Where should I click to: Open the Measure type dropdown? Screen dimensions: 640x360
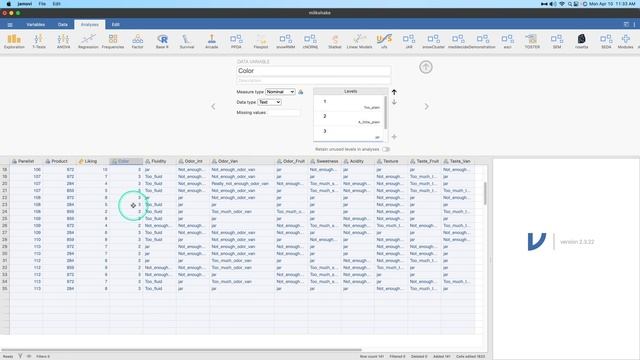(280, 92)
